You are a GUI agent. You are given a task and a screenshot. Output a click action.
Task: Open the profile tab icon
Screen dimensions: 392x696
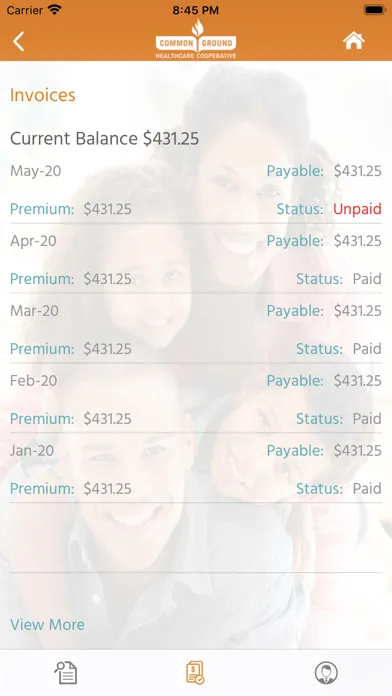click(x=326, y=673)
